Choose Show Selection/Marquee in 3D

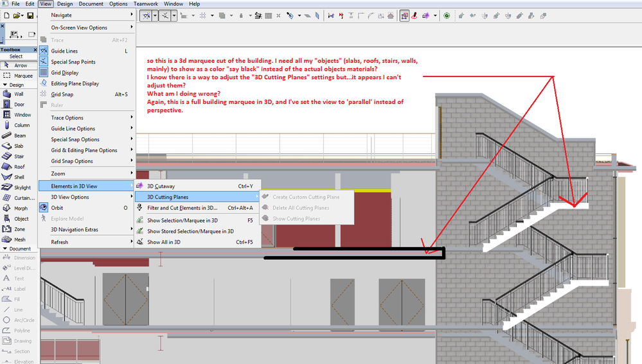[x=198, y=220]
